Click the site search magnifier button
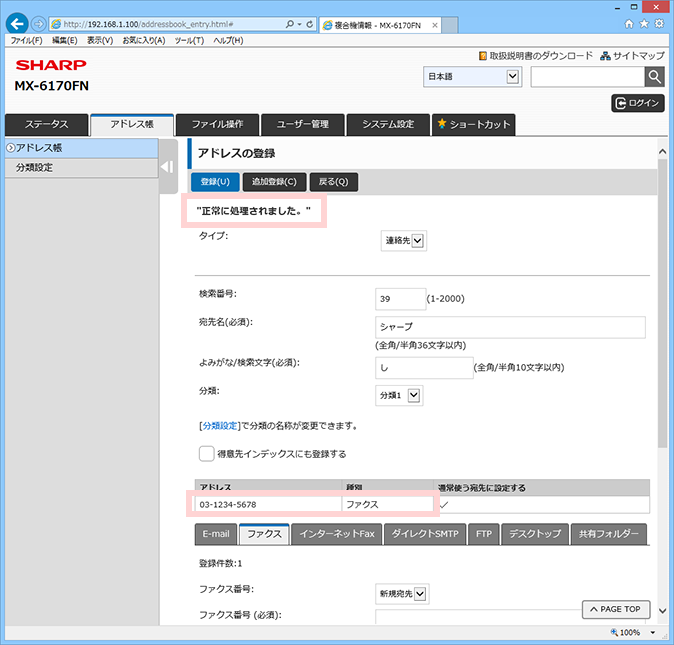Screen dimensions: 674x645 point(655,77)
